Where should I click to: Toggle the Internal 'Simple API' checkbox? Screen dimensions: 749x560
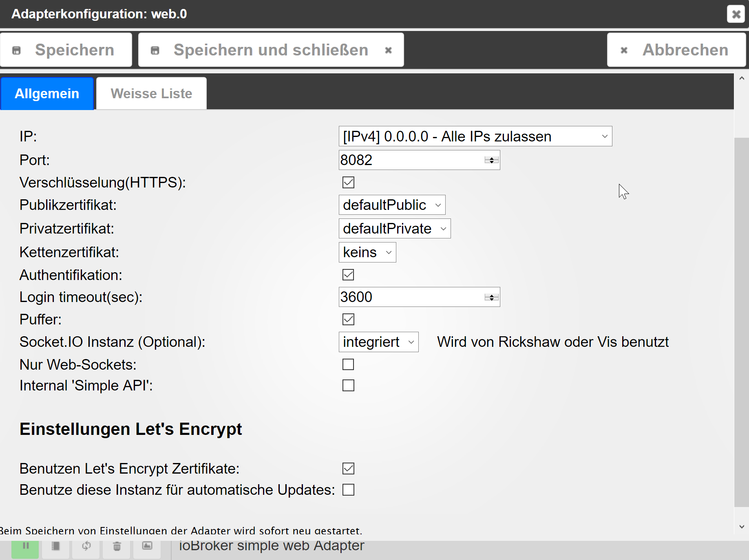[x=348, y=386]
